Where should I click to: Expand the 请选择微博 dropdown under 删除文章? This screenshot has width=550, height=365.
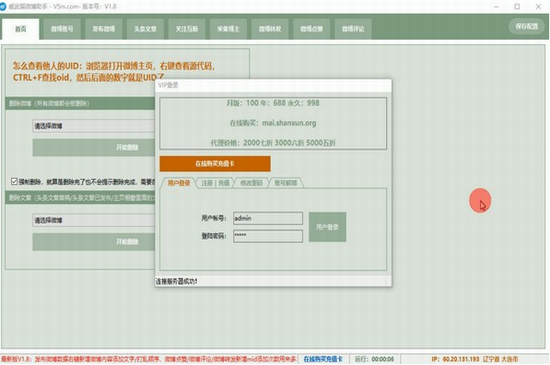[x=94, y=220]
